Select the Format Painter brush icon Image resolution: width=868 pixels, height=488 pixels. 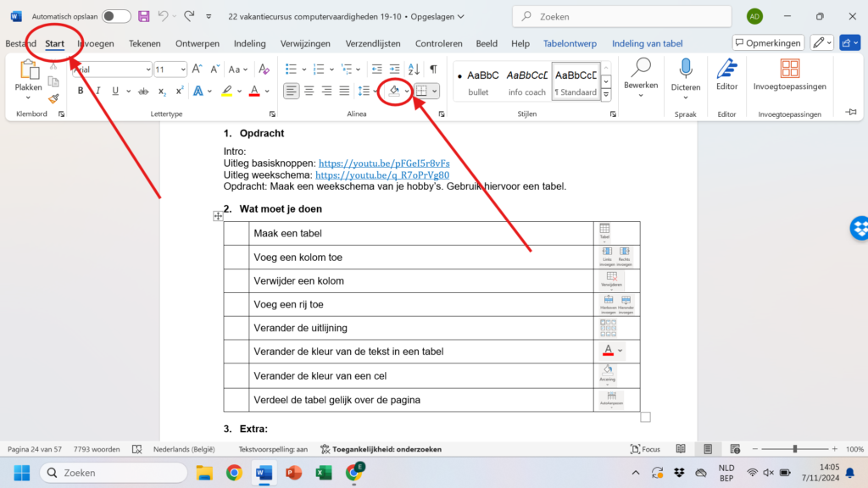coord(53,98)
